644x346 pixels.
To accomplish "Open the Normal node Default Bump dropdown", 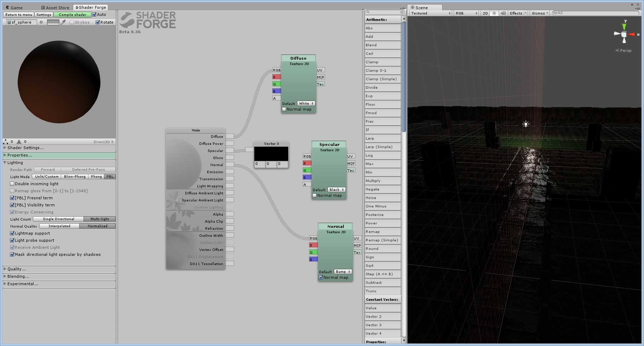I will (x=343, y=272).
